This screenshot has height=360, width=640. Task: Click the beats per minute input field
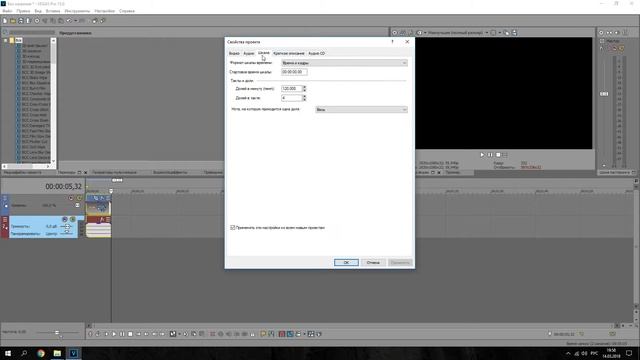click(x=291, y=89)
